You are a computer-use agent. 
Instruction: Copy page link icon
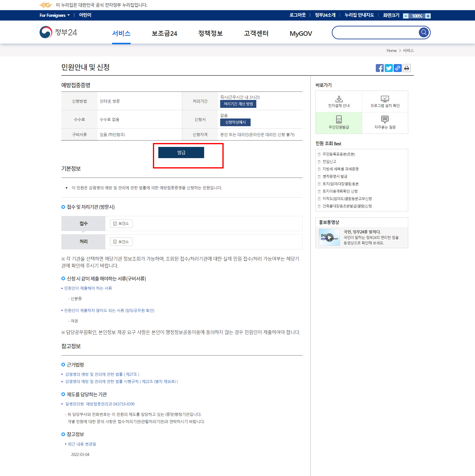pyautogui.click(x=398, y=68)
